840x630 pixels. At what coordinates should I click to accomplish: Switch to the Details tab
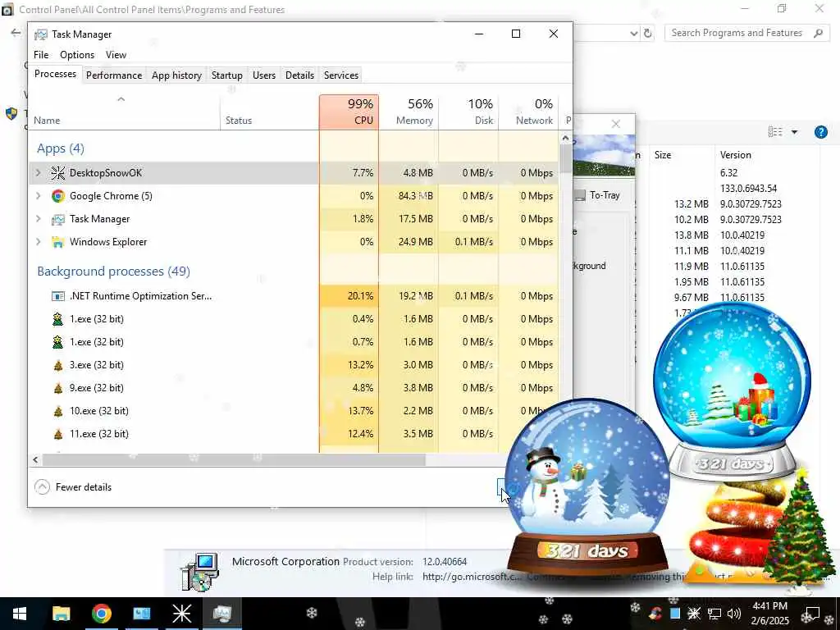(299, 75)
